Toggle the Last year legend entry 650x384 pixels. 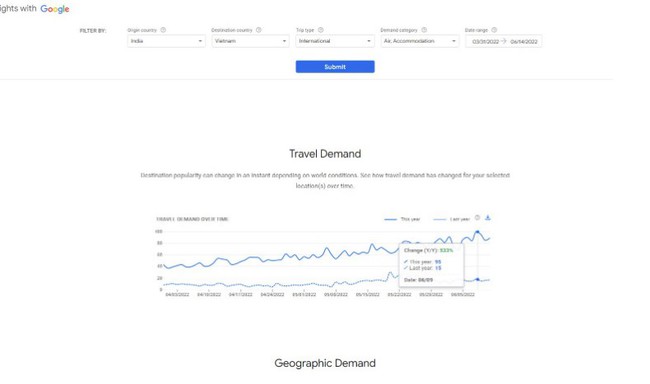(x=451, y=219)
